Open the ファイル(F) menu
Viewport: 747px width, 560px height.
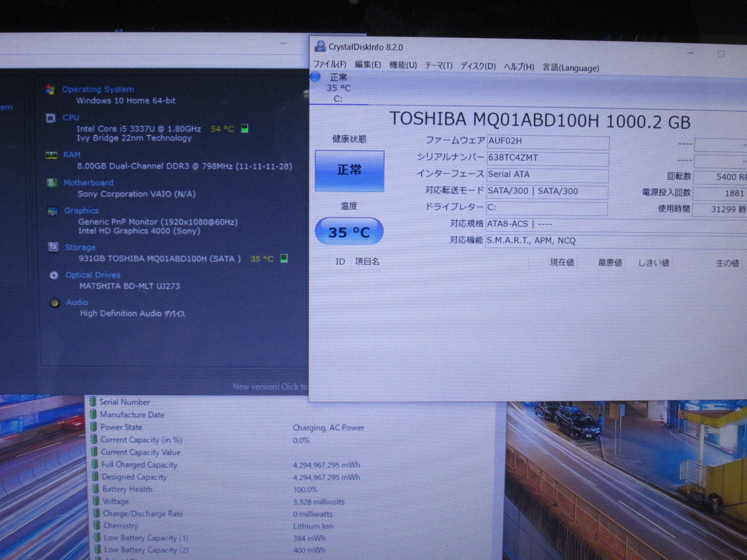pos(330,64)
